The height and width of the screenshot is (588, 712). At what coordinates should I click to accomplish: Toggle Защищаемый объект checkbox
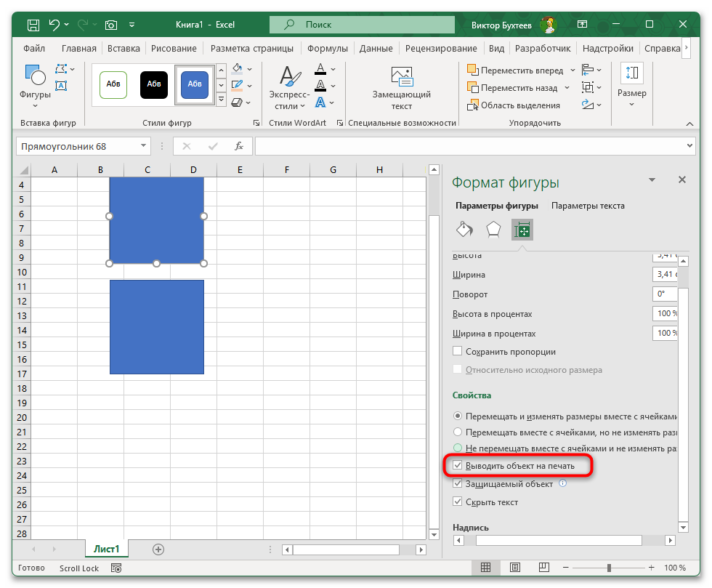(458, 483)
